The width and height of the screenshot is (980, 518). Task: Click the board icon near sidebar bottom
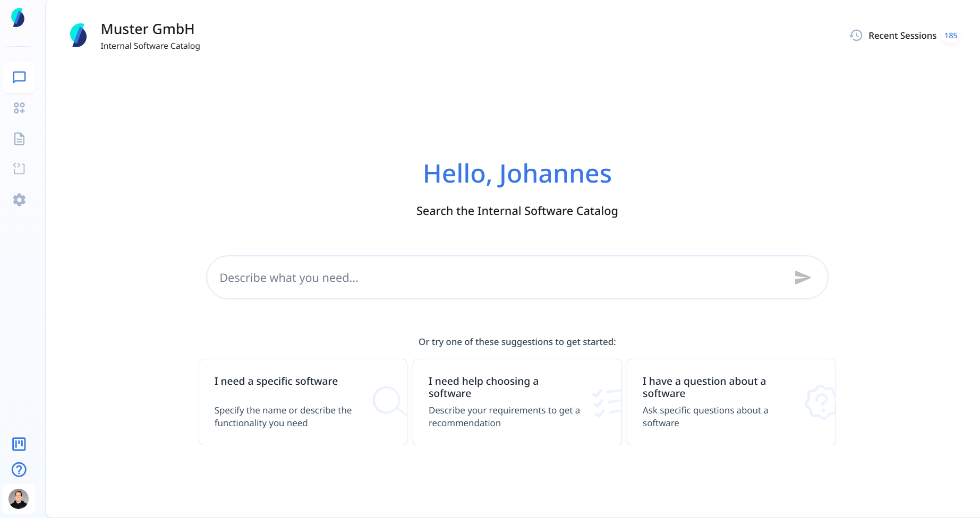(x=19, y=444)
